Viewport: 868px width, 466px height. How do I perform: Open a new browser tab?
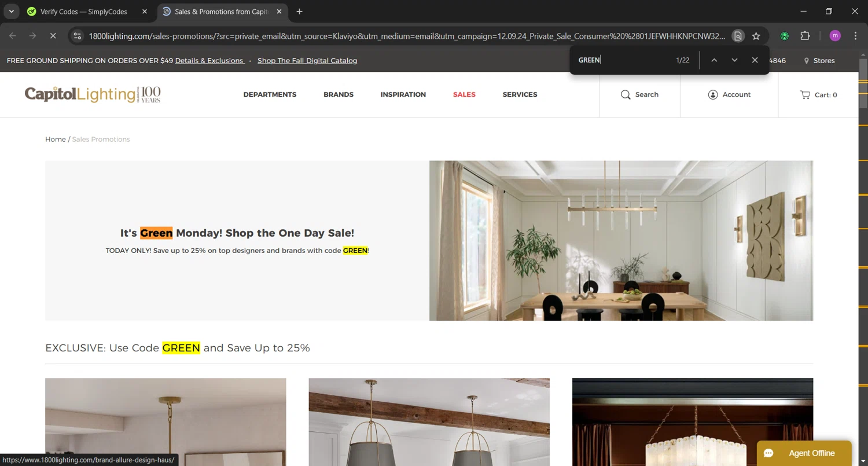point(299,12)
